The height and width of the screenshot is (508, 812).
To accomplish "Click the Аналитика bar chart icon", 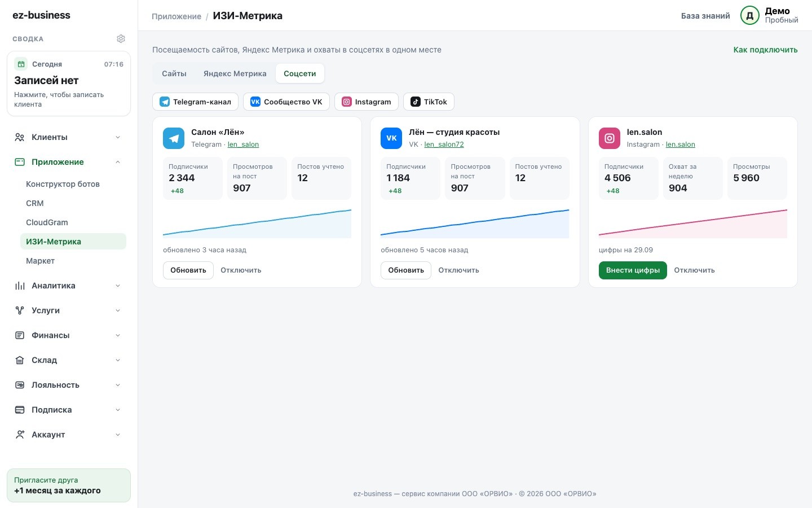I will [20, 286].
